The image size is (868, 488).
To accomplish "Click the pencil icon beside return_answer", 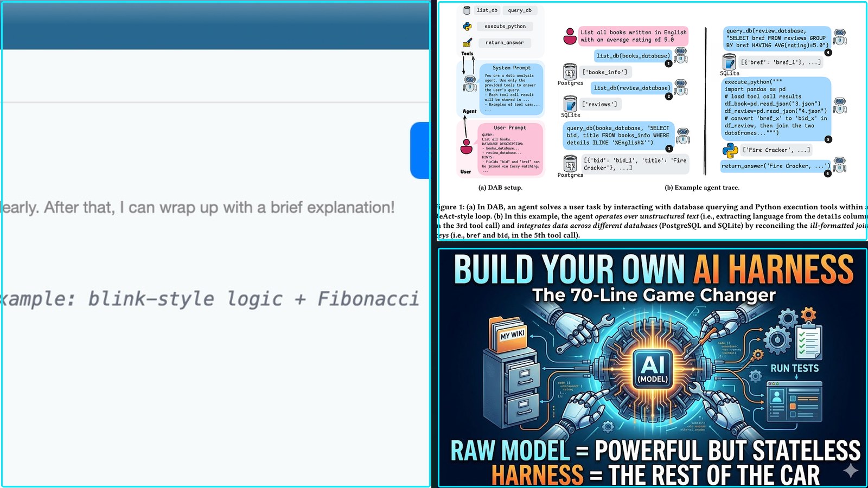I will 467,43.
